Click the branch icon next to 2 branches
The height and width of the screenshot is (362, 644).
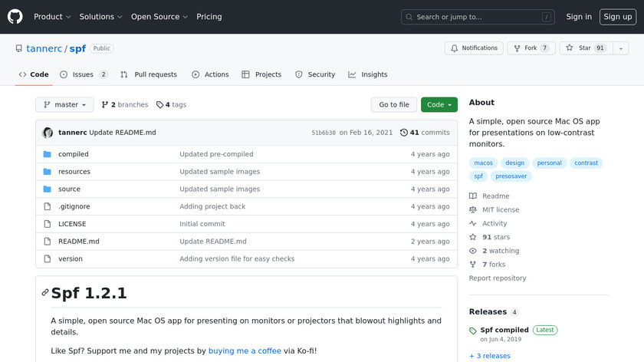pos(105,105)
